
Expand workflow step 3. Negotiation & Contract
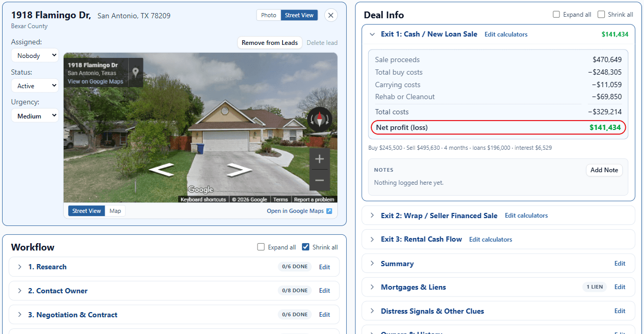(x=20, y=315)
